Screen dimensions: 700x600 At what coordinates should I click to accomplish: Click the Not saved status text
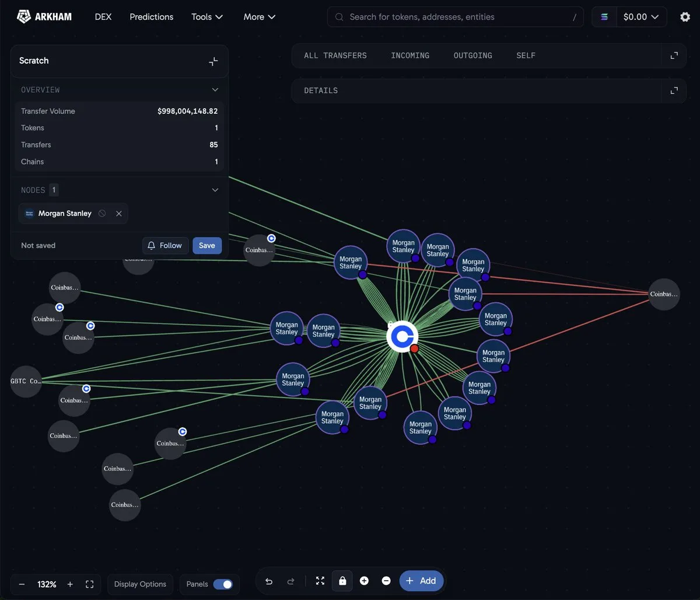(38, 246)
